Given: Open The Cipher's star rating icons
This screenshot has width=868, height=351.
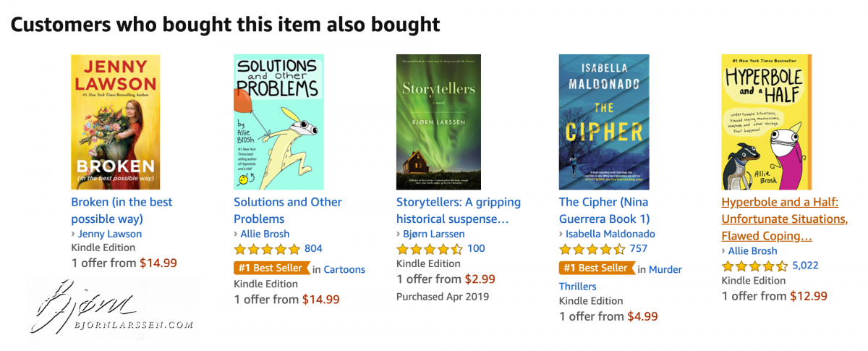Looking at the screenshot, I should click(592, 249).
